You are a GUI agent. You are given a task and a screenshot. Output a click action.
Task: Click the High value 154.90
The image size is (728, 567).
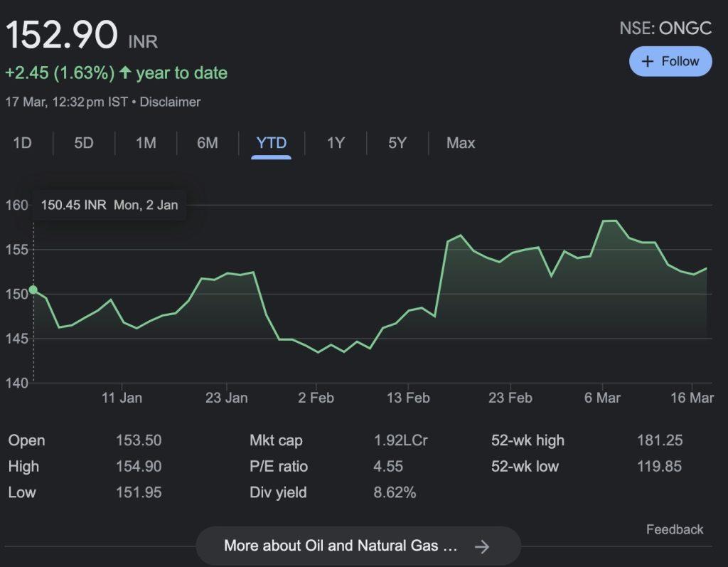coord(139,466)
